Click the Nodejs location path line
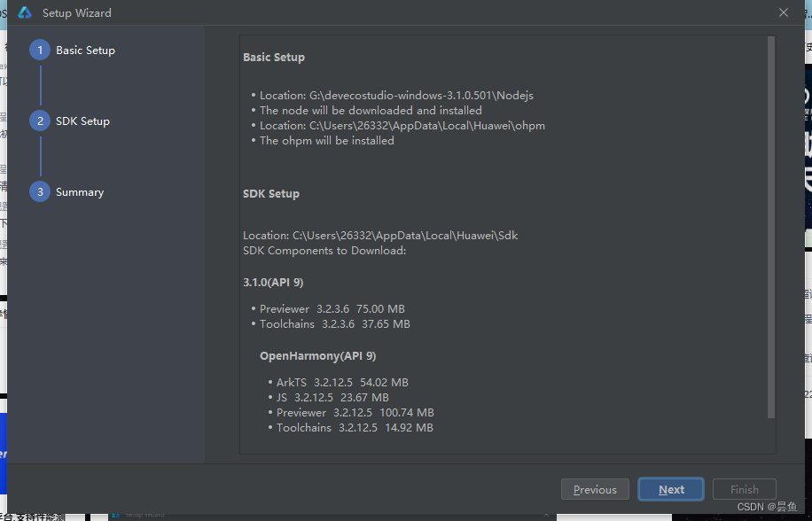 pos(396,95)
